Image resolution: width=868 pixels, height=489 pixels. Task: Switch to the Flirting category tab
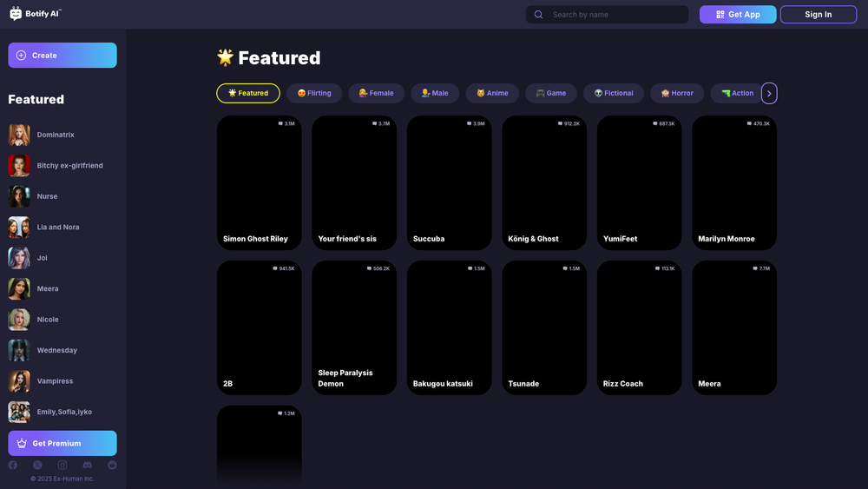[314, 93]
